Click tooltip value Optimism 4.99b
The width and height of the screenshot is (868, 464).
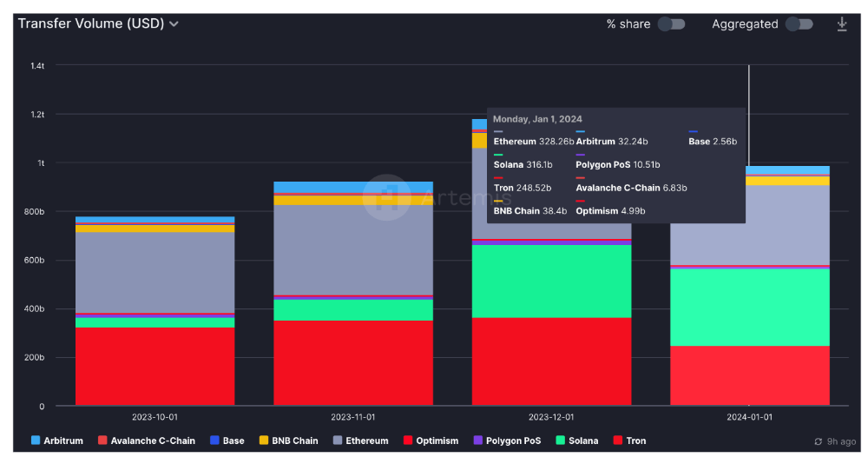(x=610, y=211)
